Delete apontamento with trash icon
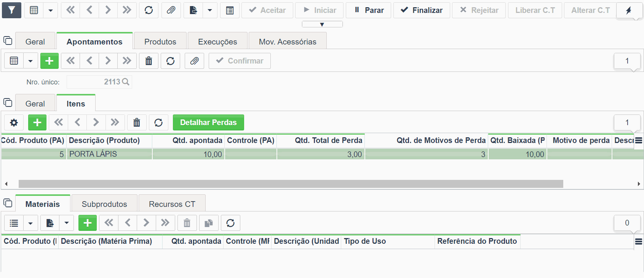Image resolution: width=644 pixels, height=278 pixels. pyautogui.click(x=149, y=61)
